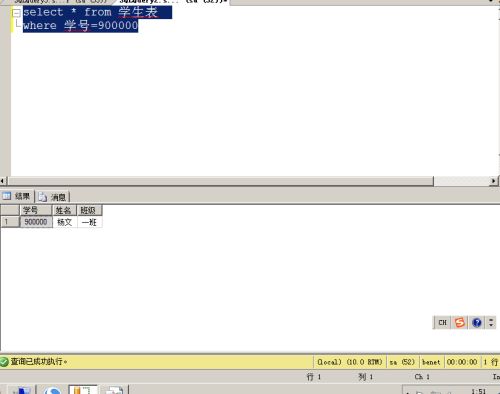Select the 姓名 column header
Image resolution: width=500 pixels, height=394 pixels.
pos(65,210)
